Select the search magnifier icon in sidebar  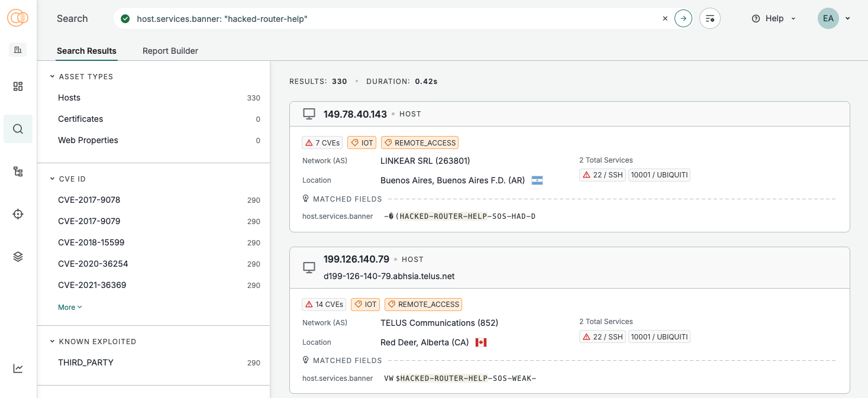coord(18,129)
